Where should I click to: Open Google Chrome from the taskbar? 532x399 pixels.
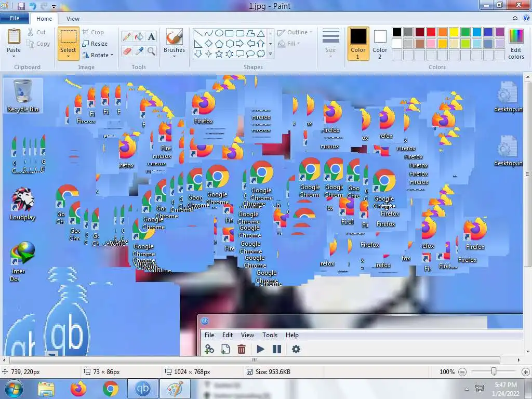pyautogui.click(x=111, y=389)
